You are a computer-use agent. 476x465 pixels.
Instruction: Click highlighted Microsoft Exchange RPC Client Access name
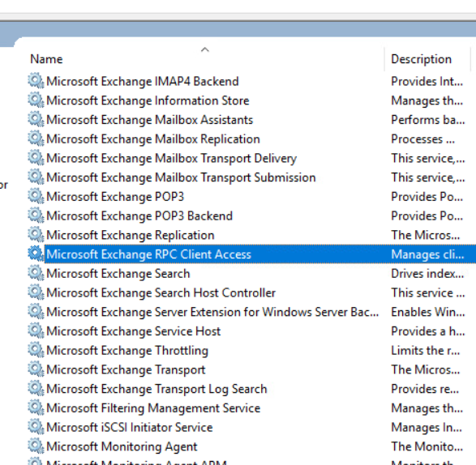[x=148, y=254]
